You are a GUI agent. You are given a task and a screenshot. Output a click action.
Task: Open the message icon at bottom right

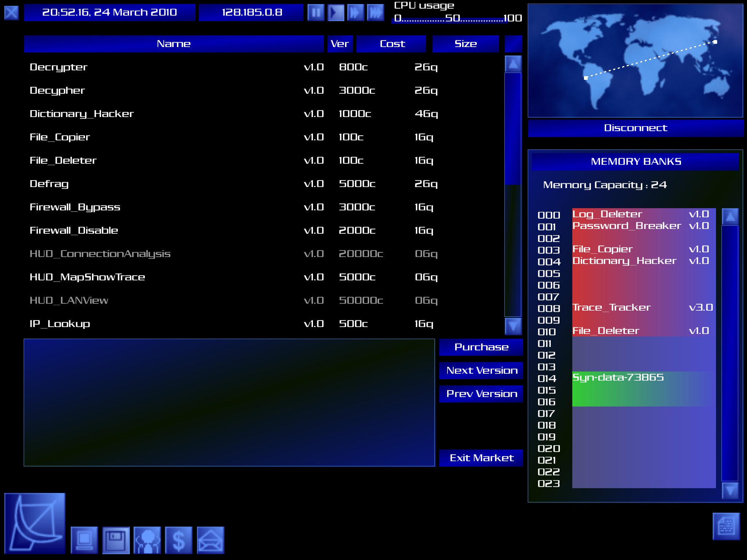click(726, 526)
